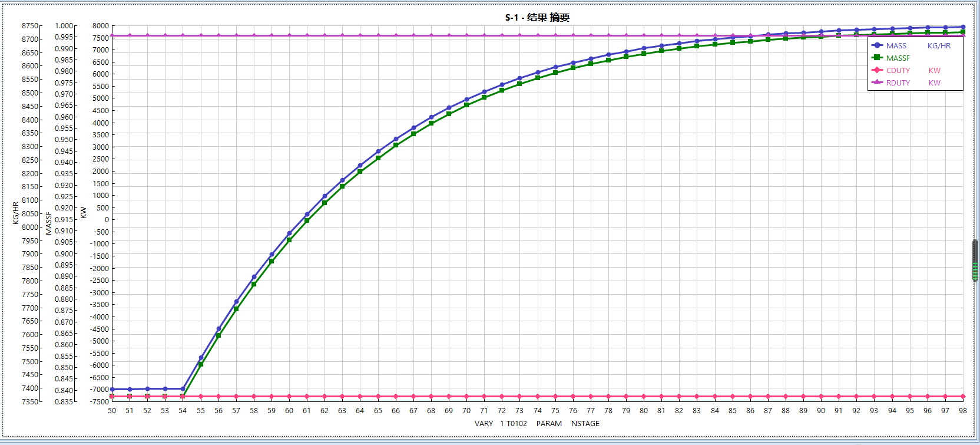This screenshot has width=980, height=445.
Task: Click the -4000 tick on the KW axis
Action: [x=100, y=317]
